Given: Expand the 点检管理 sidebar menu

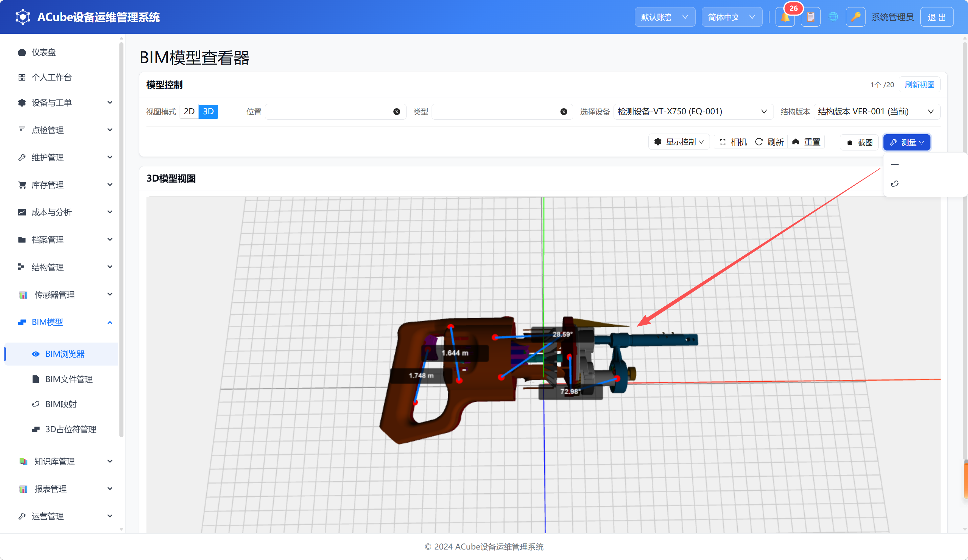Looking at the screenshot, I should pos(62,130).
